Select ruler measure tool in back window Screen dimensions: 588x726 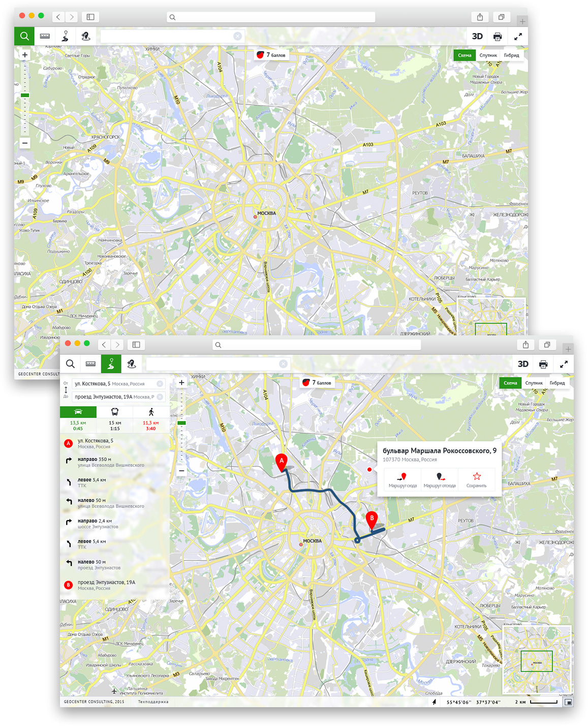[x=45, y=36]
